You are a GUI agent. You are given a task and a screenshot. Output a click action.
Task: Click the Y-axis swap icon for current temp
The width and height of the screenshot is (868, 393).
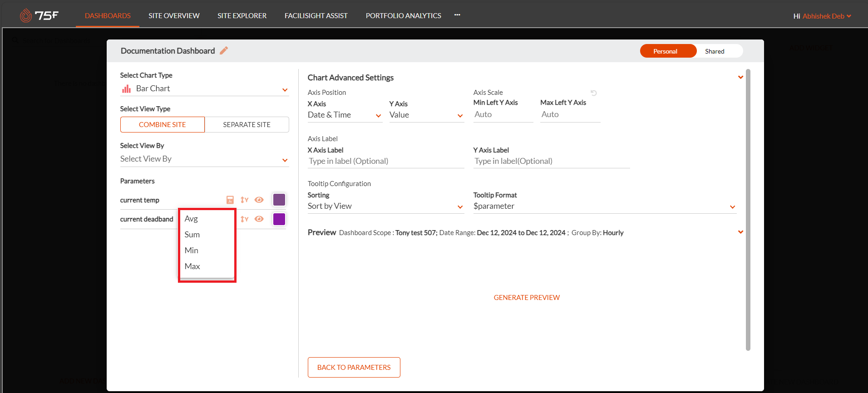[245, 200]
